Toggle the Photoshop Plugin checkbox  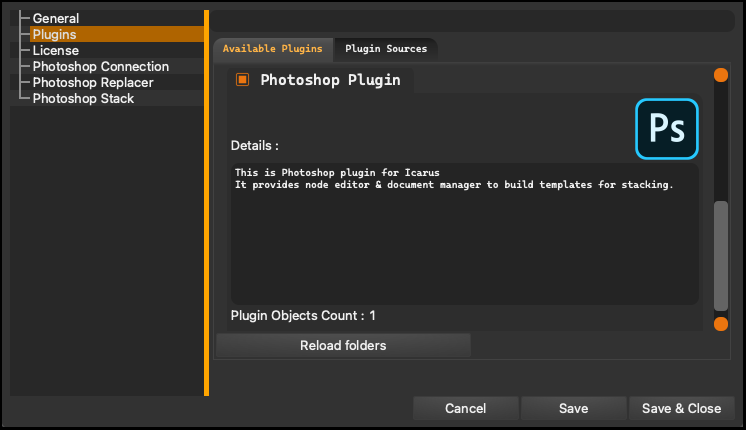coord(242,79)
